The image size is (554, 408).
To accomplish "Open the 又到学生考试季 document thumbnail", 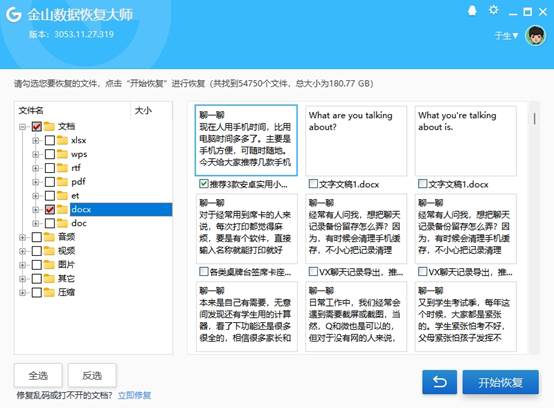I will (x=466, y=316).
